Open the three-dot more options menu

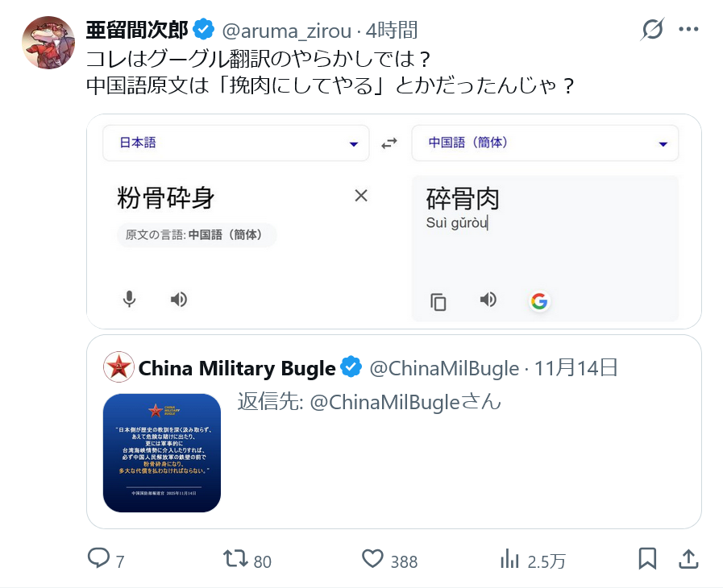click(688, 30)
